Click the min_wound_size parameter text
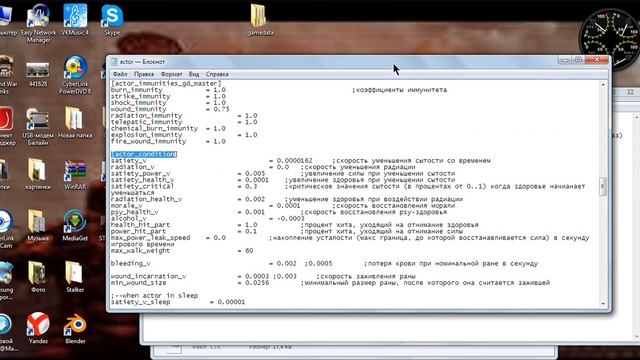Screen dimensions: 640x360 (139, 283)
